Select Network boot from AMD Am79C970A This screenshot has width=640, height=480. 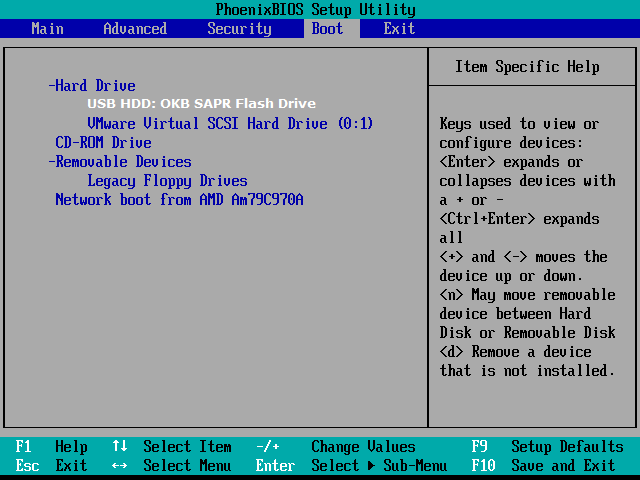click(179, 200)
